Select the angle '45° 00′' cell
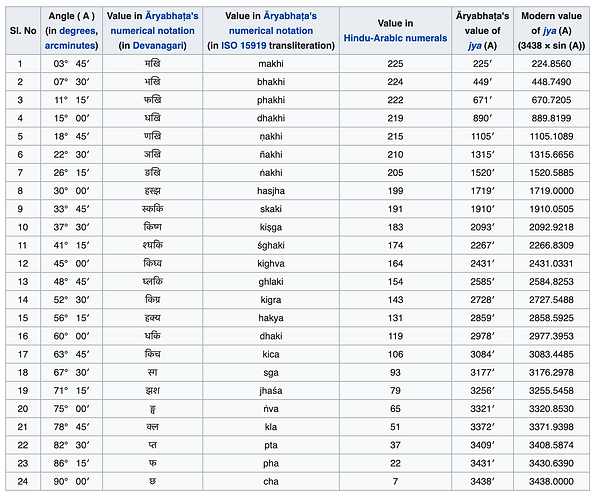The height and width of the screenshot is (498, 600). tap(72, 263)
